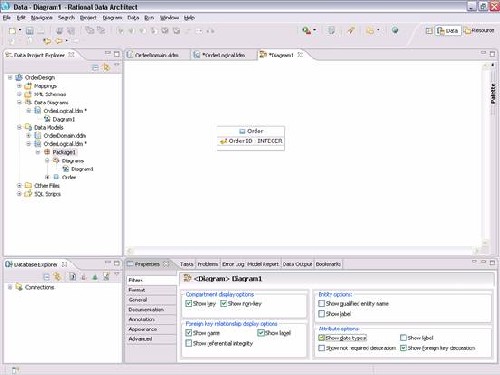The height and width of the screenshot is (375, 500).
Task: Minimize the Data Project Explorer panel
Action: [x=108, y=53]
